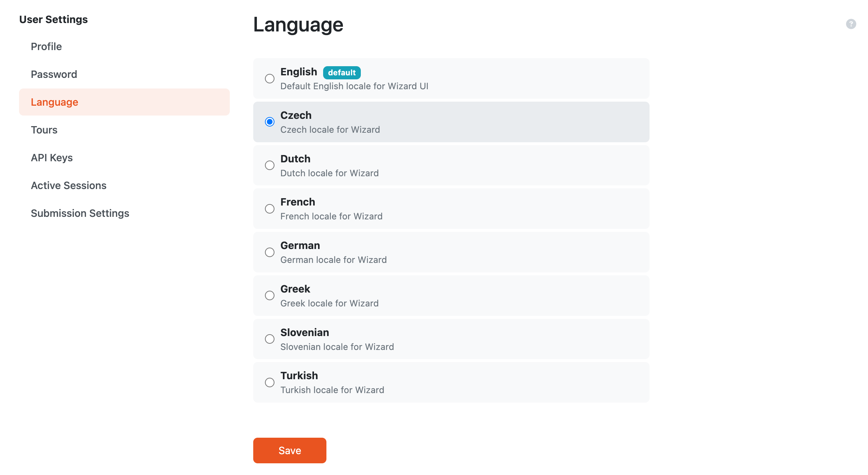Click the bold 'Turkish' label
The height and width of the screenshot is (475, 868).
pos(299,376)
